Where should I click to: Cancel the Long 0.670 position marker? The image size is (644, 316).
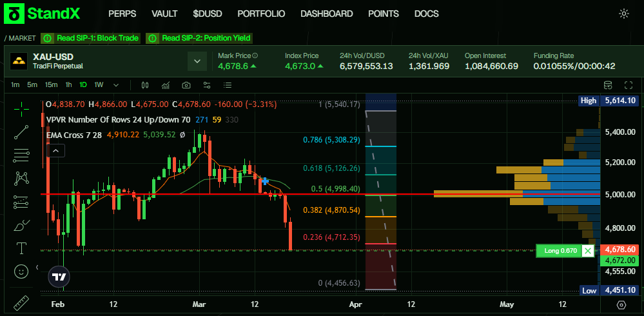pos(588,251)
